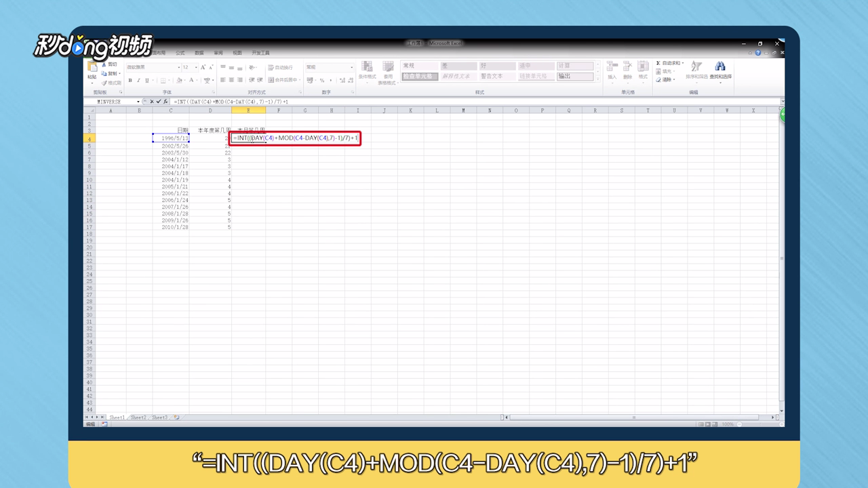Viewport: 868px width, 488px height.
Task: Click the Cancel (X) formula bar icon
Action: (151, 102)
